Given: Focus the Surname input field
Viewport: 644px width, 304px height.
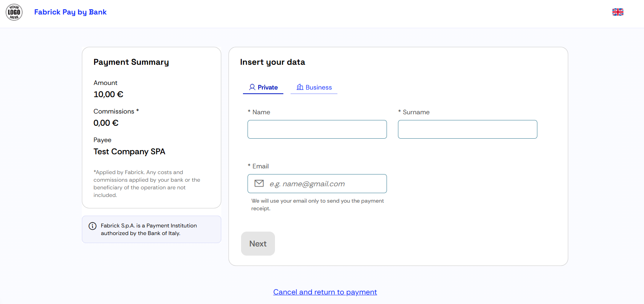Looking at the screenshot, I should point(468,130).
